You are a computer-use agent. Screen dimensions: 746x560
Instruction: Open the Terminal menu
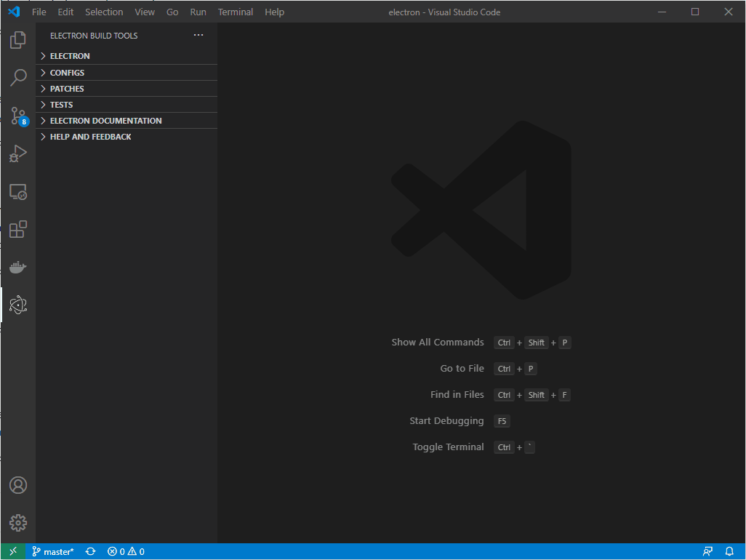click(236, 12)
